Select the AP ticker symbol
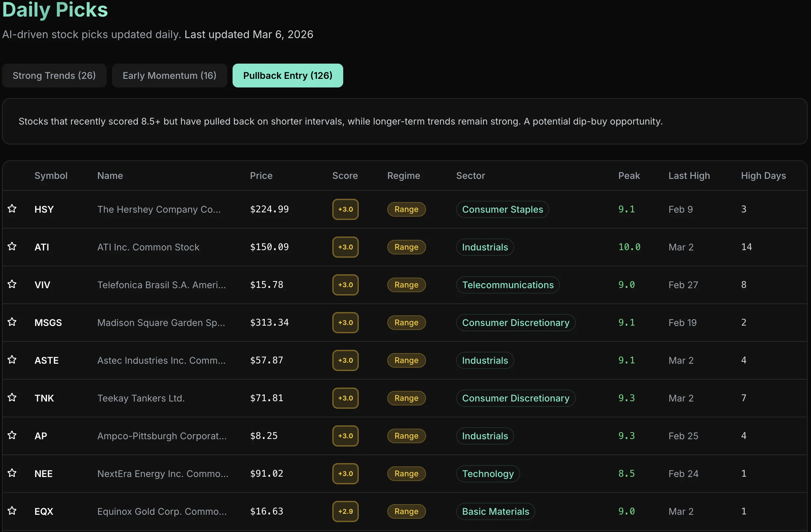 [x=41, y=436]
